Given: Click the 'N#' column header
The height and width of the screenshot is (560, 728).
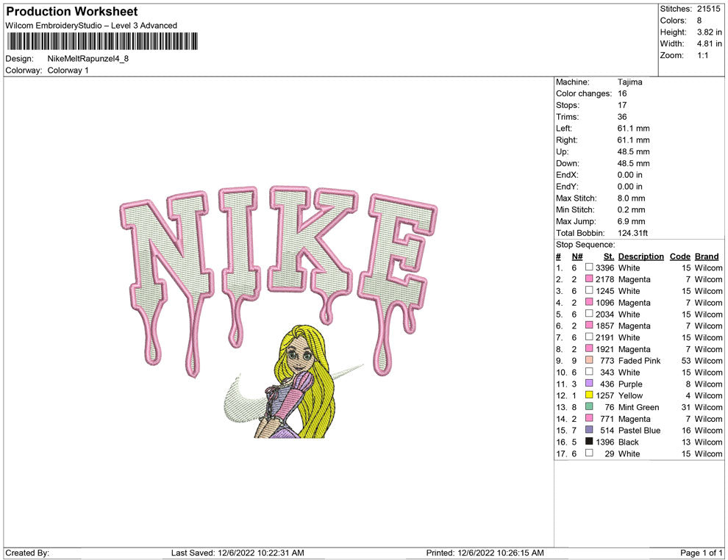Looking at the screenshot, I should pyautogui.click(x=577, y=256).
